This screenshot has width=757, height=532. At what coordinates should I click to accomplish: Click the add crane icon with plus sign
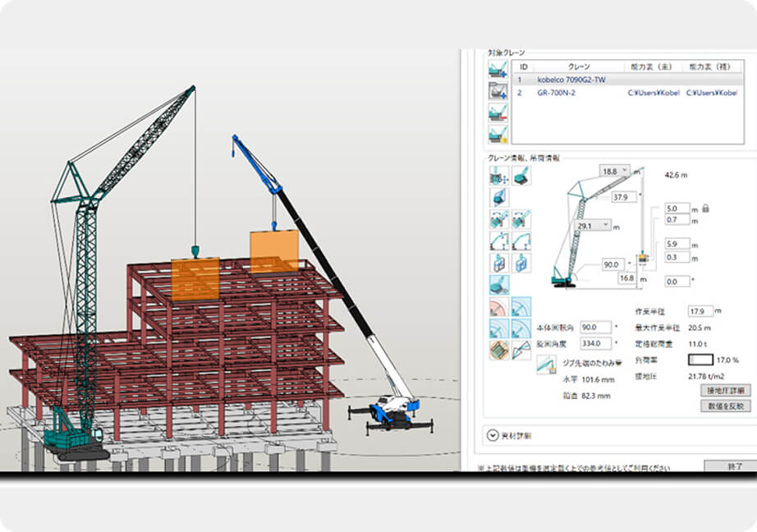(498, 70)
